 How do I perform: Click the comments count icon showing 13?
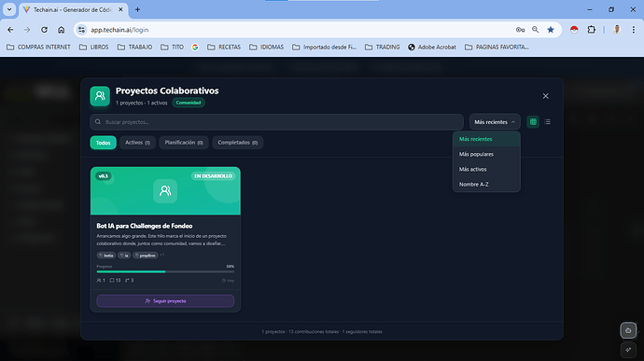click(x=112, y=281)
